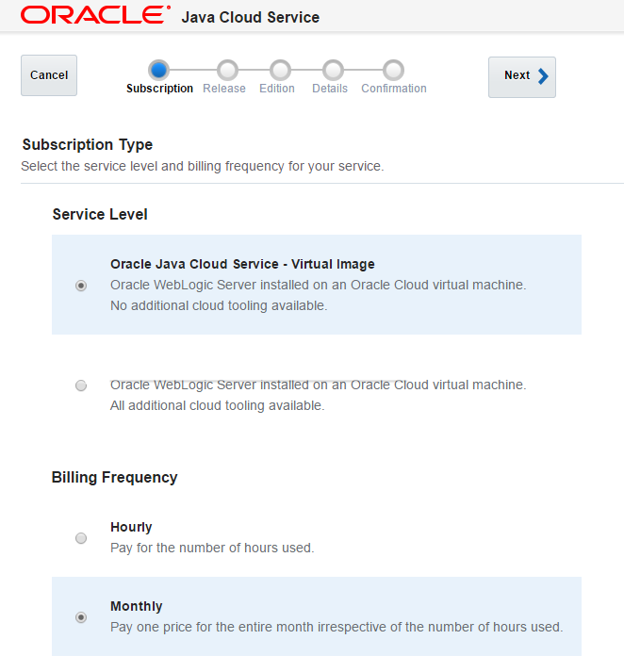This screenshot has width=624, height=672.
Task: Click the Subscription step label
Action: (159, 89)
